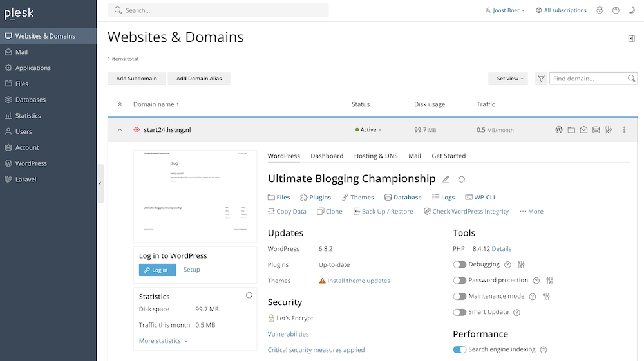Viewport: 644px width, 361px height.
Task: Open hosting settings sliders icon in domain row
Action: [x=609, y=129]
